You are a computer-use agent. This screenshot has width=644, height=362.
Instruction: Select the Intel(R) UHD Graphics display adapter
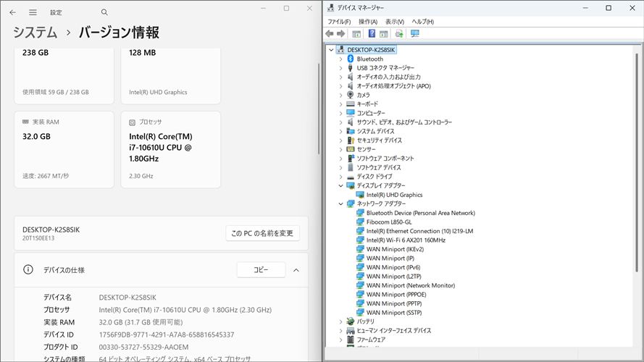pos(394,195)
